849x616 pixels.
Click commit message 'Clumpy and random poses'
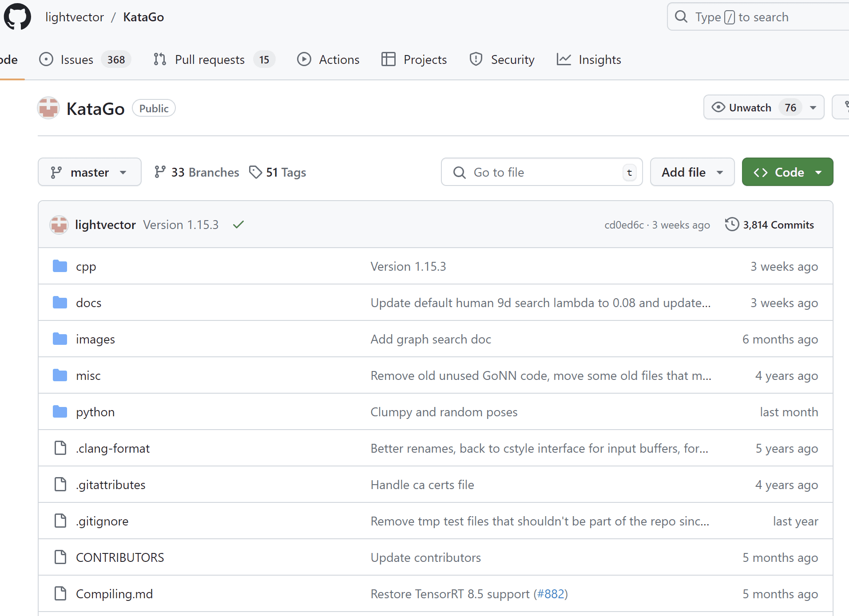pyautogui.click(x=444, y=412)
